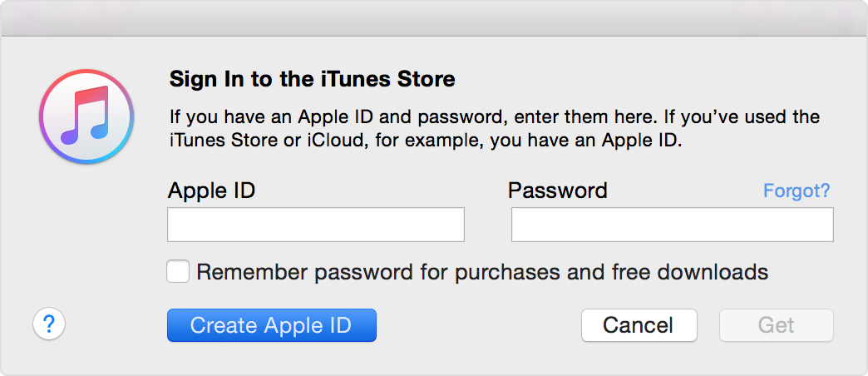Click the iTunes music note icon
868x376 pixels.
pyautogui.click(x=86, y=116)
